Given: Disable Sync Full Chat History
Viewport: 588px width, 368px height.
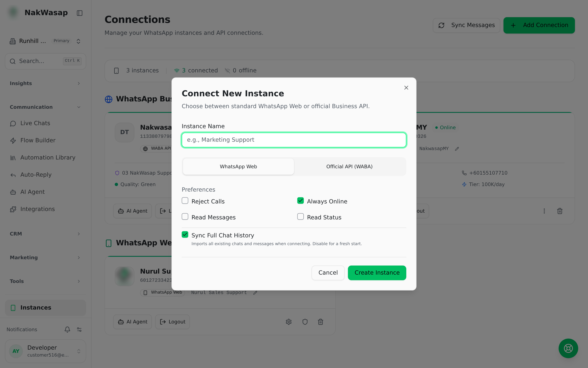Looking at the screenshot, I should point(185,234).
